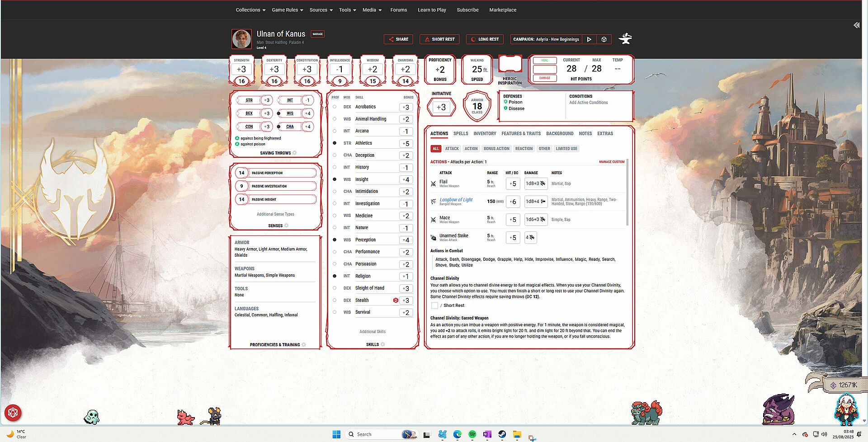
Task: Toggle Perception skill proficiency dot
Action: [335, 240]
